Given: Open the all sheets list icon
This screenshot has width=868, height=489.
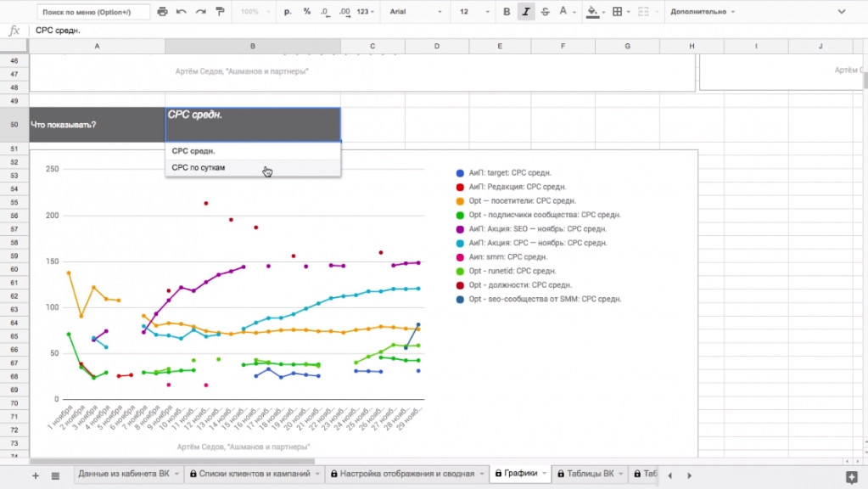Looking at the screenshot, I should tap(55, 475).
